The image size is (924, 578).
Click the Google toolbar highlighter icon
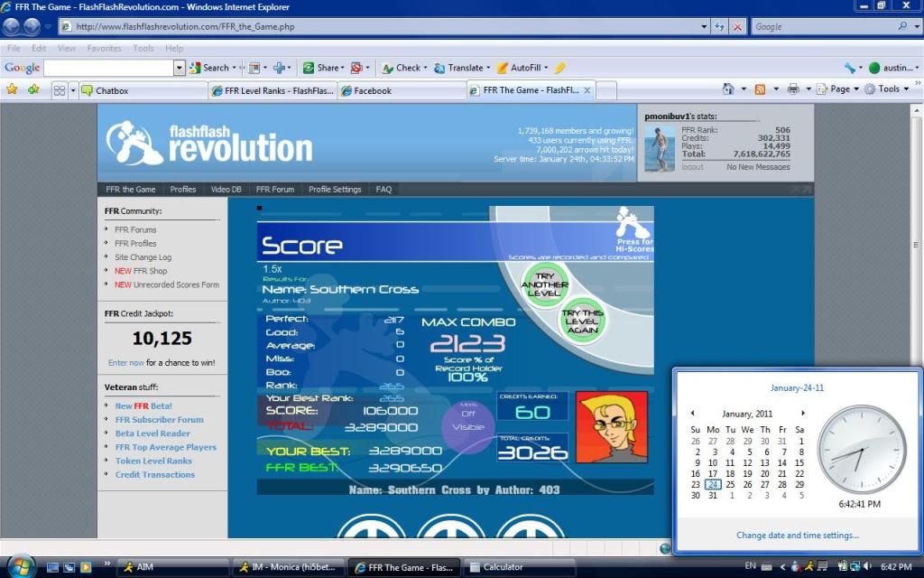pyautogui.click(x=559, y=68)
